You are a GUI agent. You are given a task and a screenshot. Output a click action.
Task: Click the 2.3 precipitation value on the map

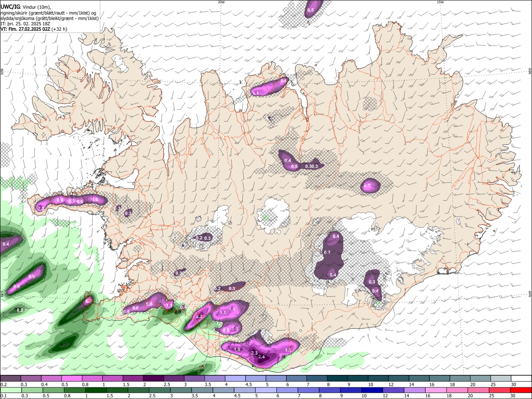point(254,353)
